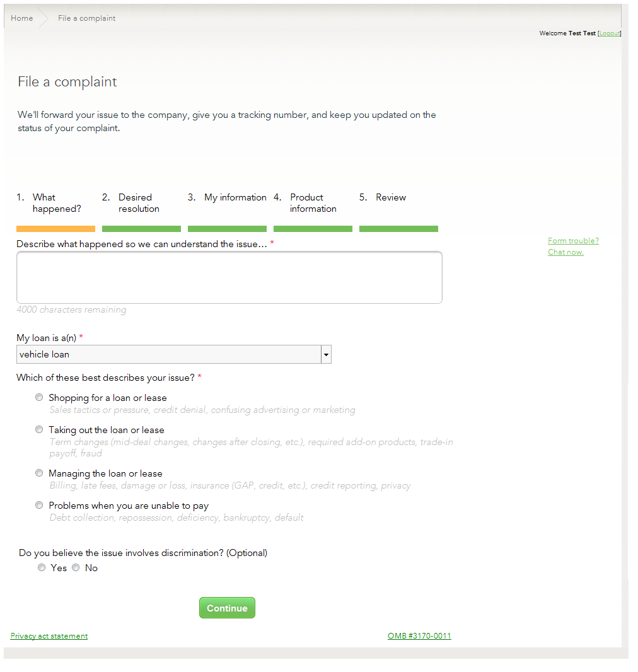Jump to 'Product information' step
638x672 pixels.
click(x=313, y=203)
